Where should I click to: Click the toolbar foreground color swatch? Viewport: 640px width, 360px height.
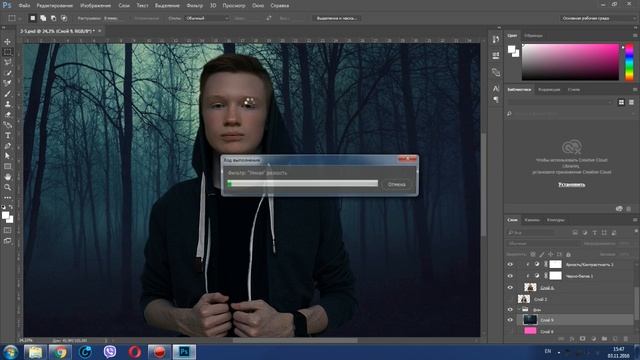[5, 216]
